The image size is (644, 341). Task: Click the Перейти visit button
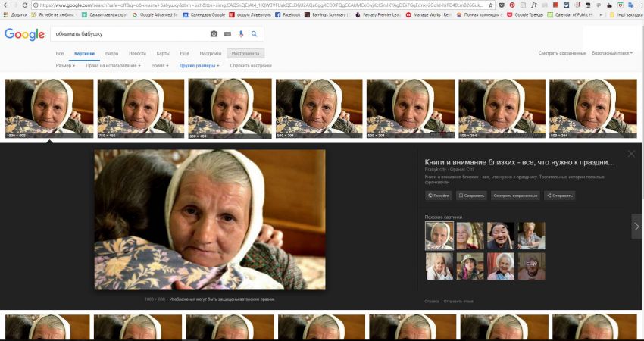tap(439, 196)
